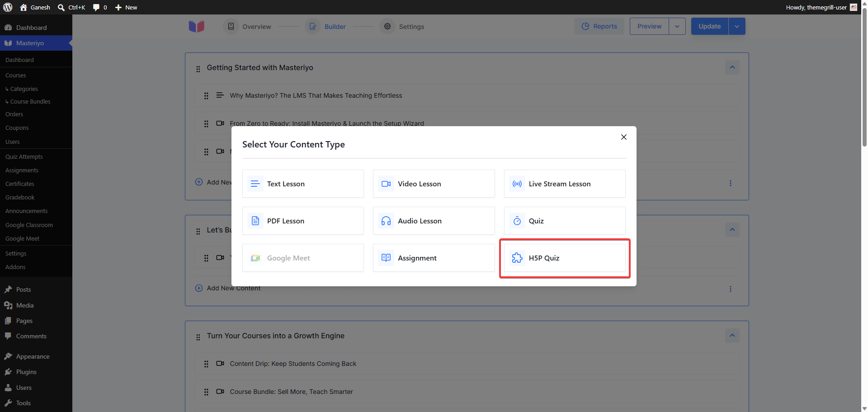Click the page vertical scrollbar
Viewport: 868px width, 412px height.
pyautogui.click(x=864, y=77)
